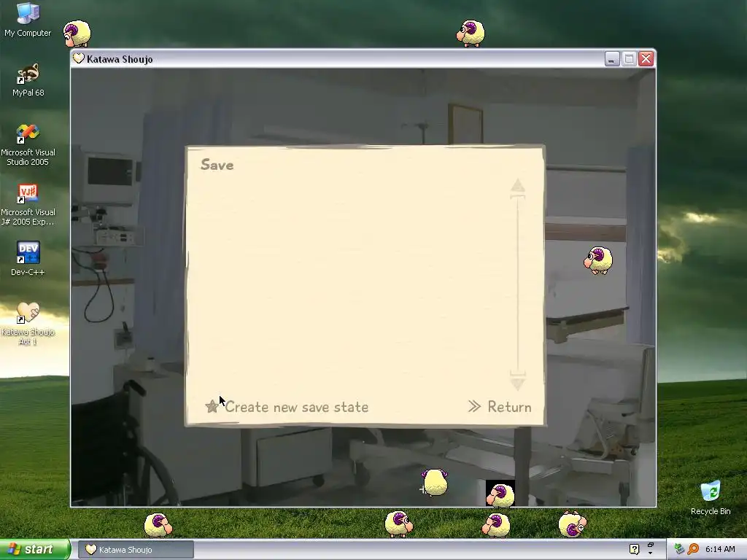This screenshot has height=560, width=747.
Task: Open Katawa Shoujo Act 1 desktop shortcut
Action: [28, 323]
